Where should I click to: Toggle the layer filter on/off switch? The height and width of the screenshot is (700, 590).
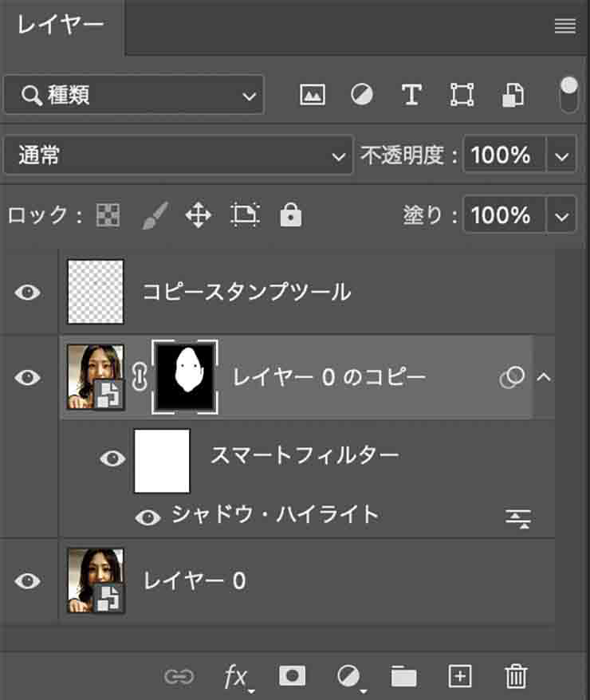tap(568, 95)
